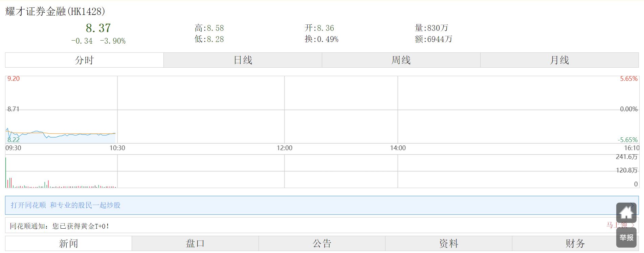Select the 财务 financials tab
This screenshot has width=644, height=253.
pos(575,244)
